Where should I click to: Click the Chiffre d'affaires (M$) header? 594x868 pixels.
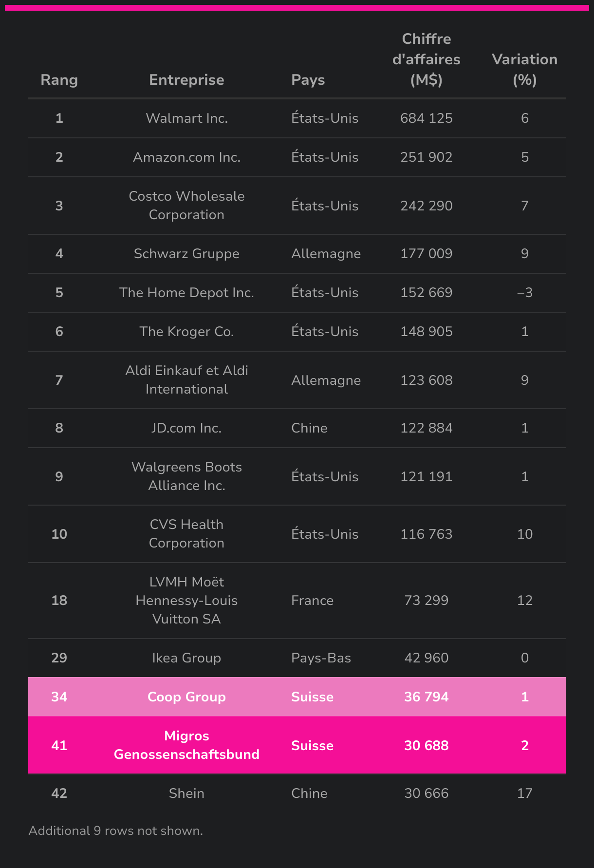426,59
